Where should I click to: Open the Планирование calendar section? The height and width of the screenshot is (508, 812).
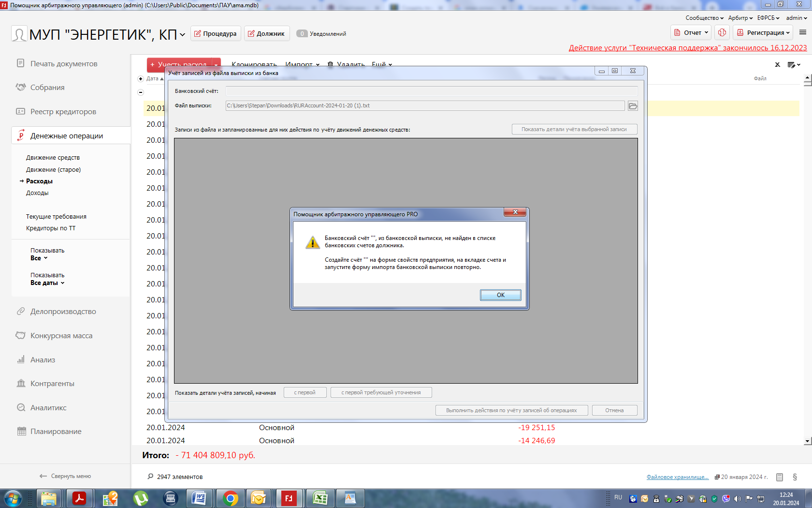tap(56, 432)
